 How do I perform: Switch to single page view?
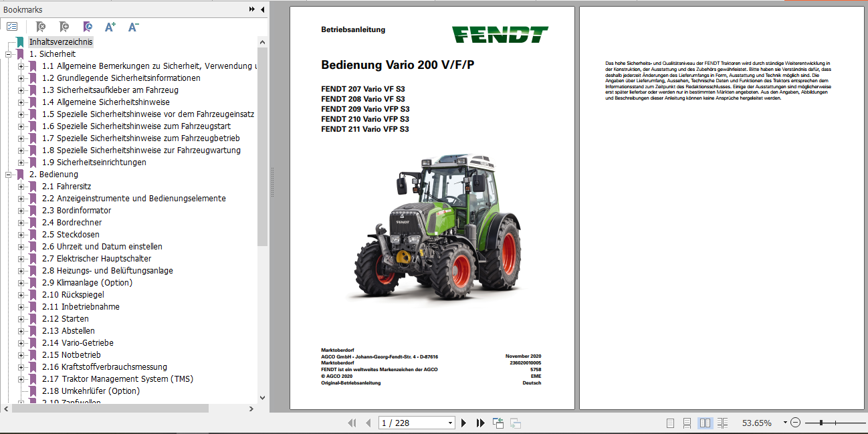671,423
